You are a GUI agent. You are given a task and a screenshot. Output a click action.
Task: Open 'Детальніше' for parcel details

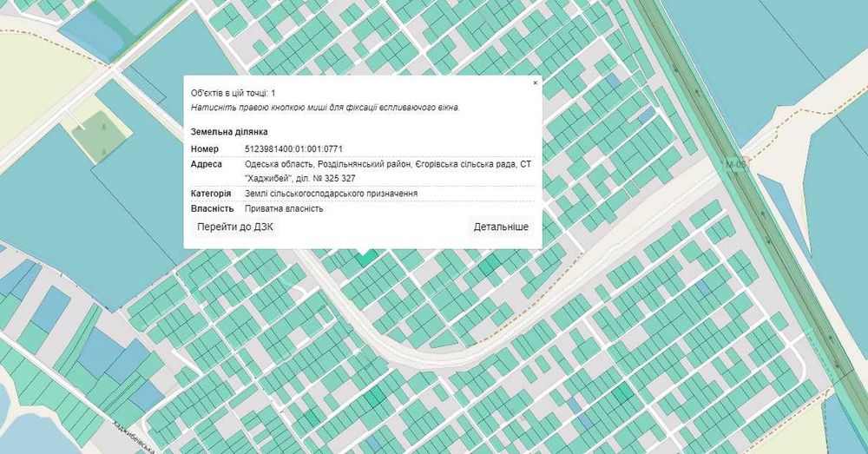pos(501,227)
